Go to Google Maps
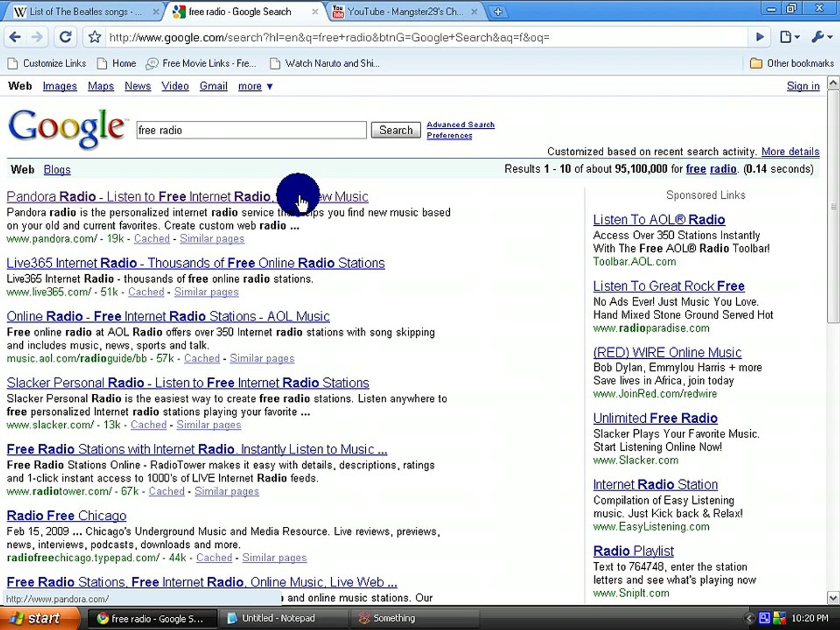This screenshot has width=840, height=630. pyautogui.click(x=101, y=86)
